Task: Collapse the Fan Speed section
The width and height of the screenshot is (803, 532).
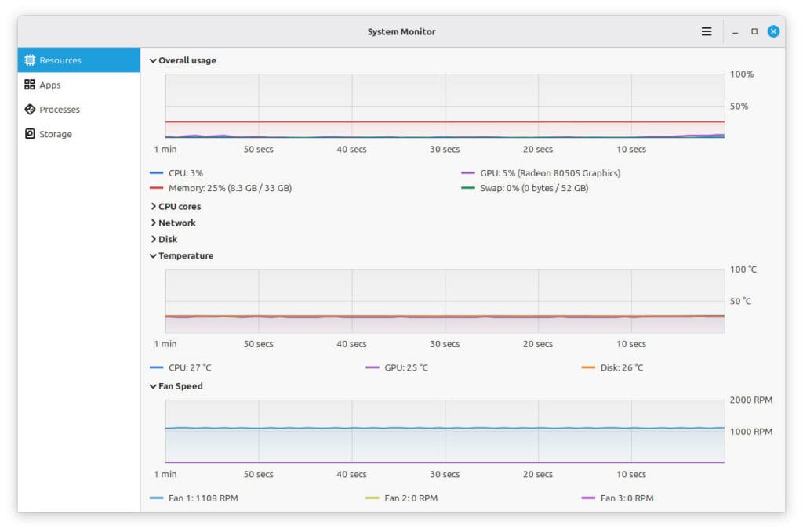Action: [176, 385]
